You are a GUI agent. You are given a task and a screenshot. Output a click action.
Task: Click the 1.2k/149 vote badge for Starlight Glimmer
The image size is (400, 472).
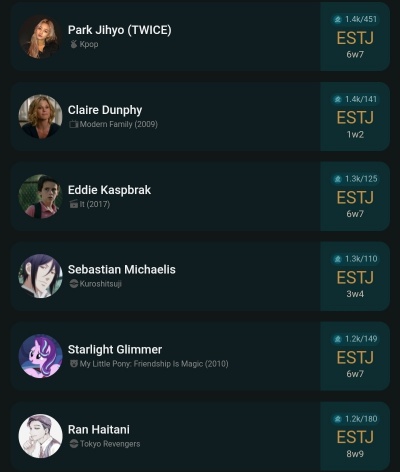coord(355,339)
